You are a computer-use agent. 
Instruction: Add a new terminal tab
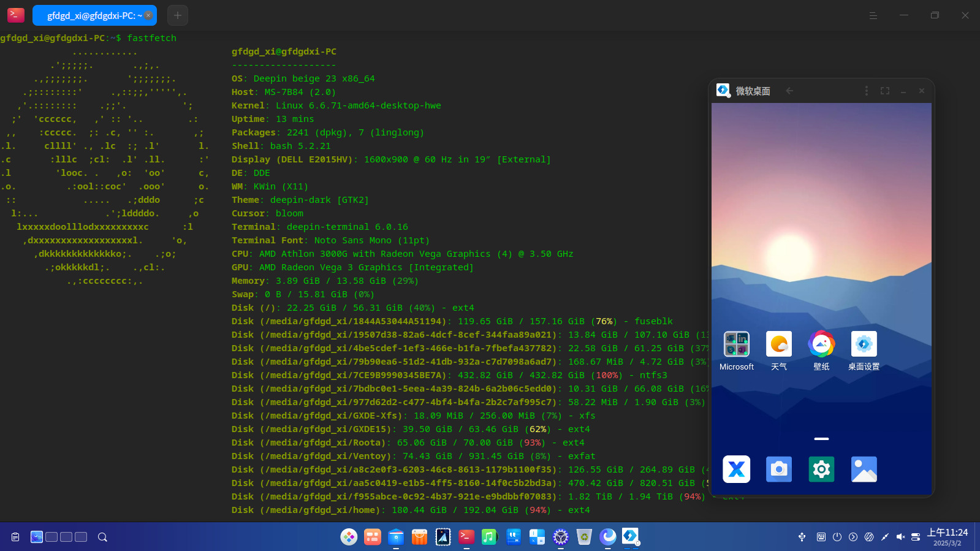[178, 15]
